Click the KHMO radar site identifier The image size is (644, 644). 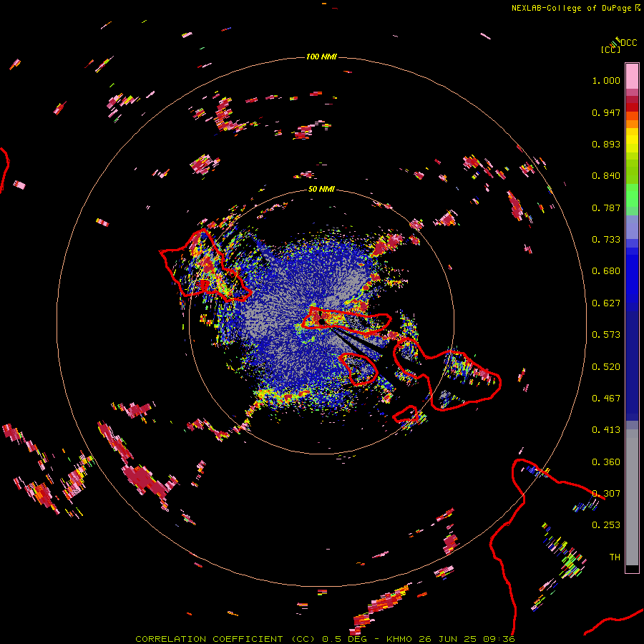tap(399, 639)
